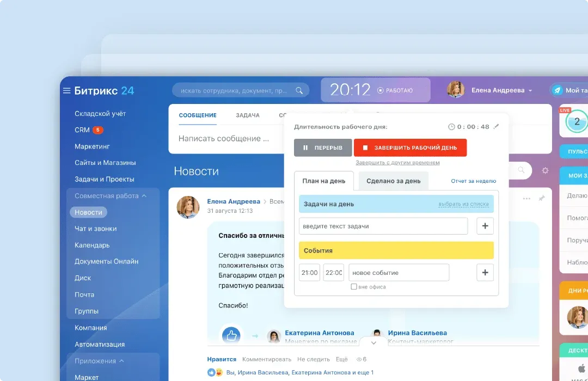Edit workday duration via the pencil icon
This screenshot has height=381, width=588.
[494, 126]
